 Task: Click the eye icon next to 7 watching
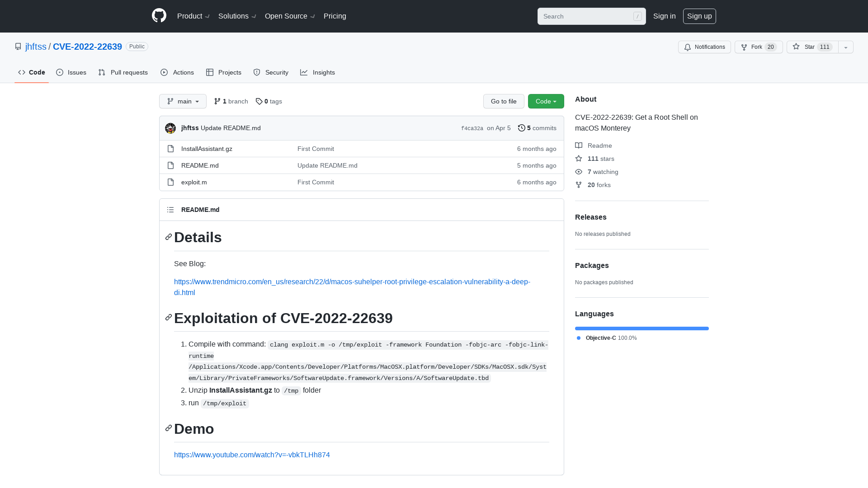click(x=579, y=172)
